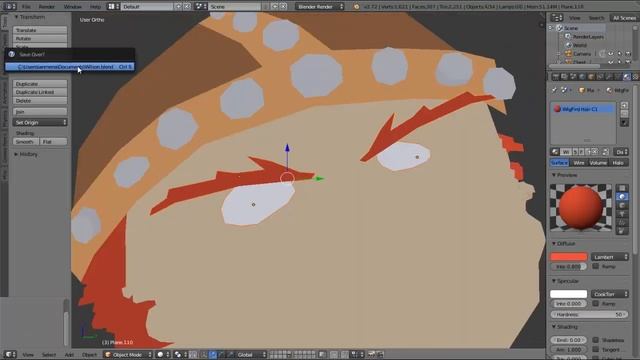Open the Render menu
This screenshot has height=360, width=640.
(x=47, y=7)
